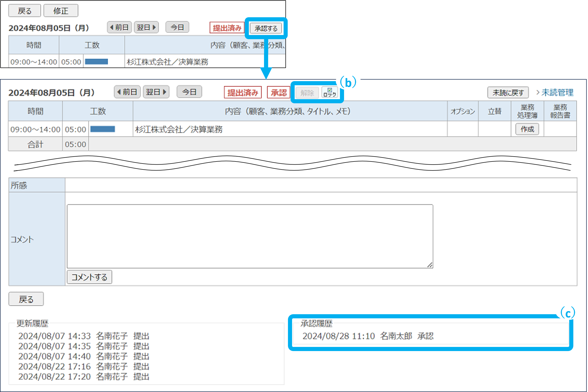
Task: Click inside the comment text area
Action: coord(250,236)
